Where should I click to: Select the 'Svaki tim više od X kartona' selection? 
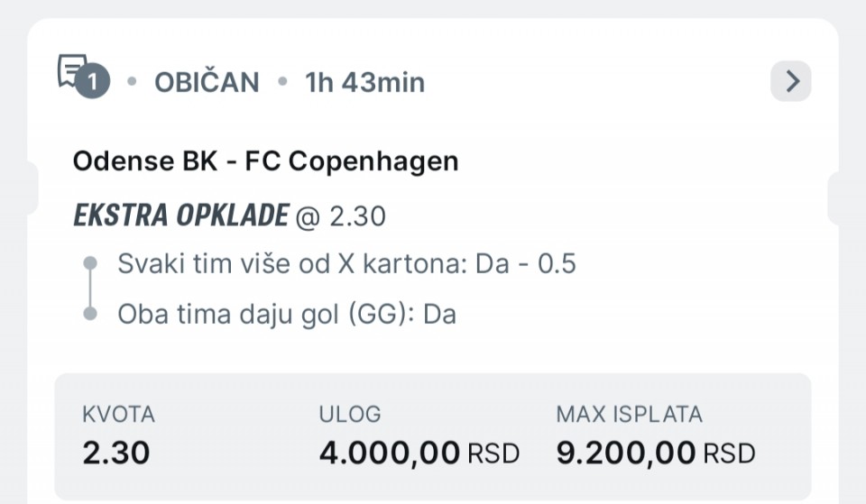(x=346, y=264)
